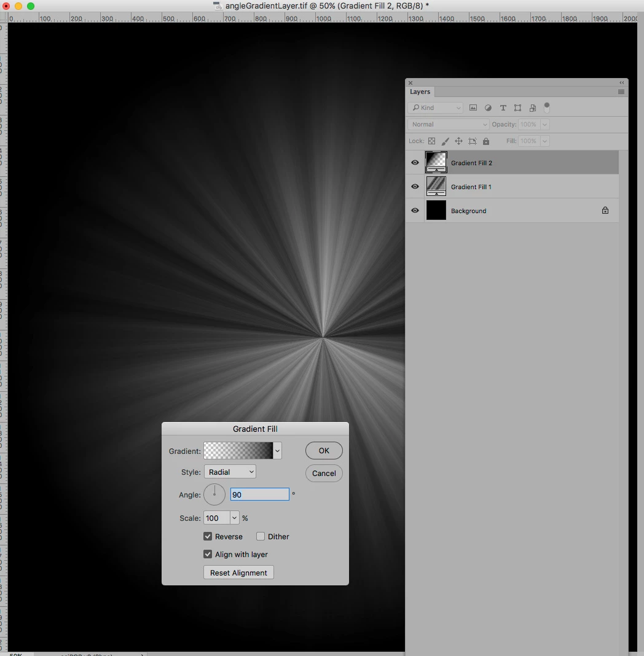Lock transparent pixels icon
Image resolution: width=644 pixels, height=656 pixels.
pos(431,141)
